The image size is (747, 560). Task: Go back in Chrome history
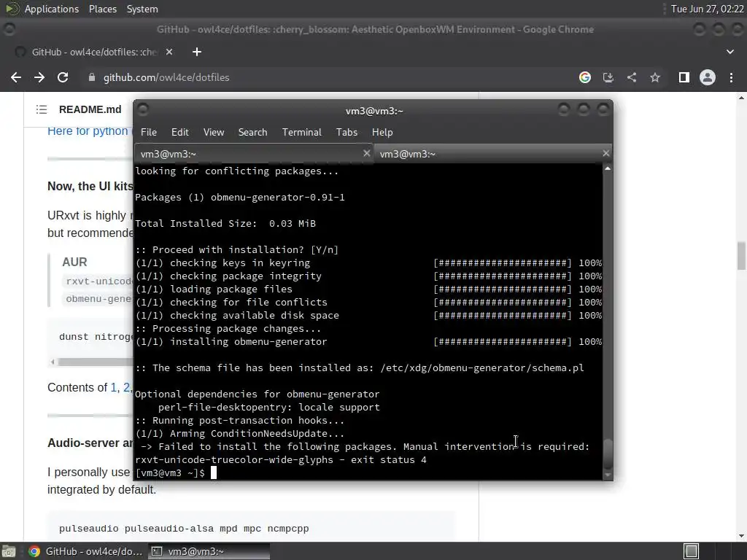click(x=16, y=77)
